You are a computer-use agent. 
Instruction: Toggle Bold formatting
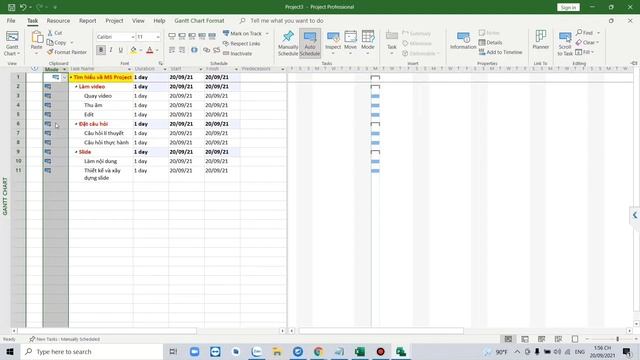coord(101,50)
